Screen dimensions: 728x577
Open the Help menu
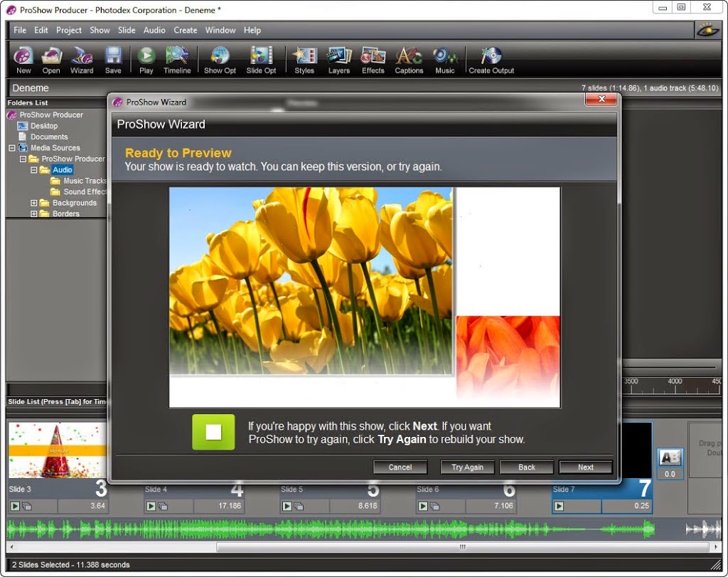tap(252, 30)
